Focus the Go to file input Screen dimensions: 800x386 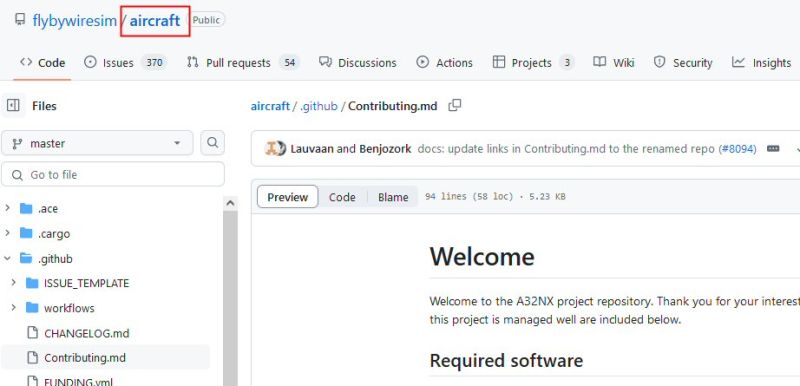tap(113, 174)
